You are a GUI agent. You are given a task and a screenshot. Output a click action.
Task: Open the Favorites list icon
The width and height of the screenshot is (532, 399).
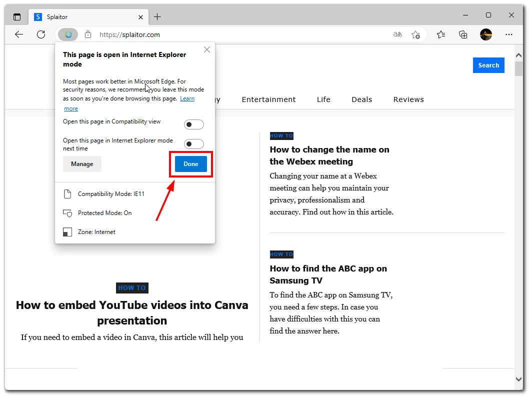click(x=441, y=34)
